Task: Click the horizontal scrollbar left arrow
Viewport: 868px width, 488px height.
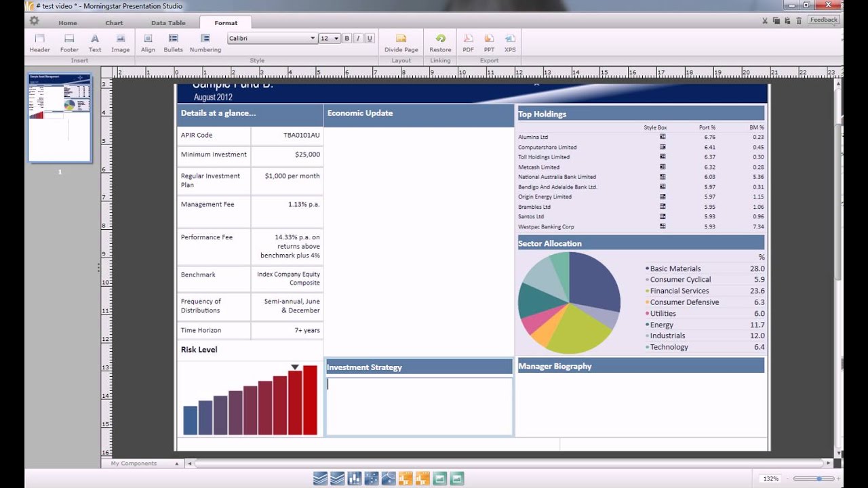Action: point(190,464)
